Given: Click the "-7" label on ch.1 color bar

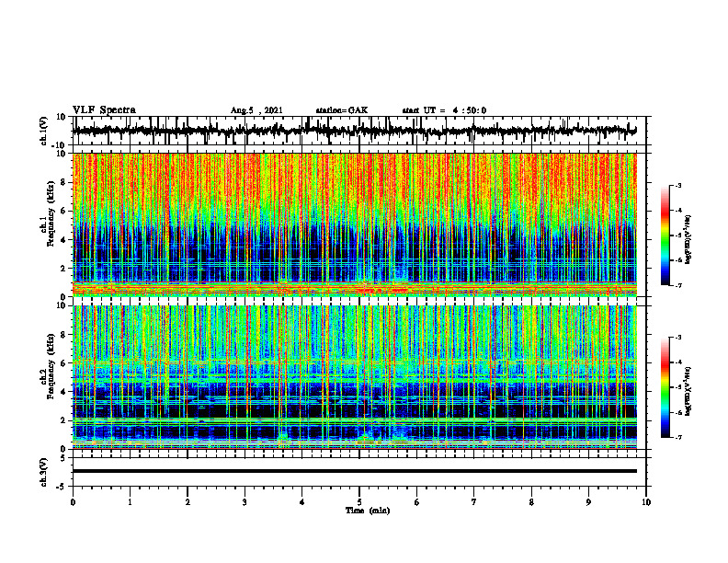Looking at the screenshot, I should tap(677, 285).
